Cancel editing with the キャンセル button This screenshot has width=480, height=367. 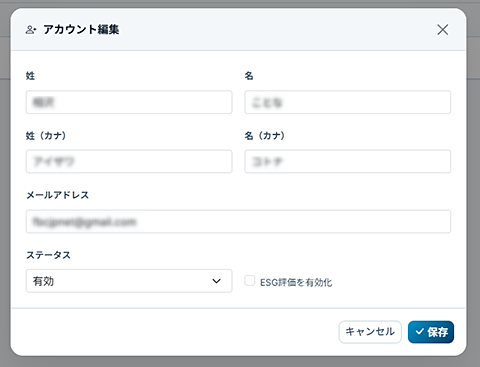[x=370, y=332]
